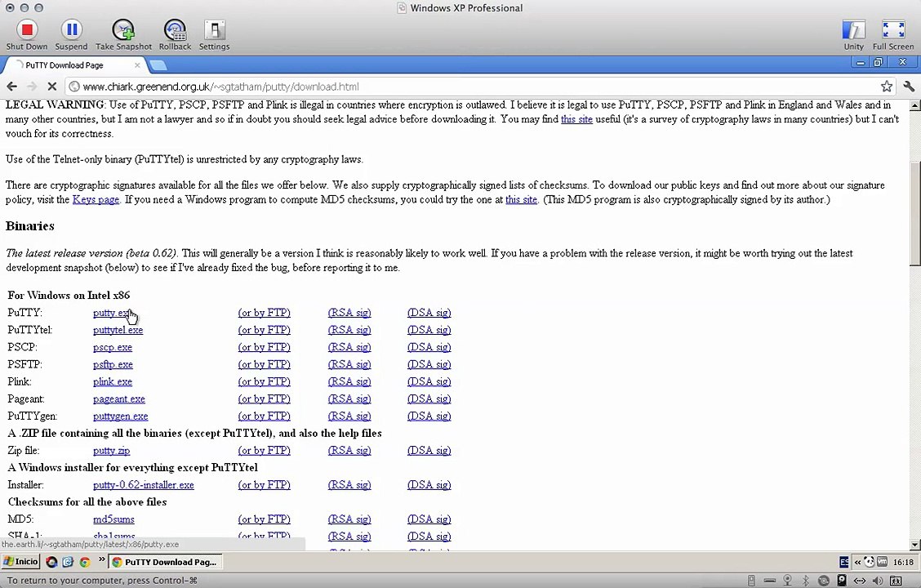Close the PuTTY Download Page tab
This screenshot has width=921, height=588.
pos(137,65)
